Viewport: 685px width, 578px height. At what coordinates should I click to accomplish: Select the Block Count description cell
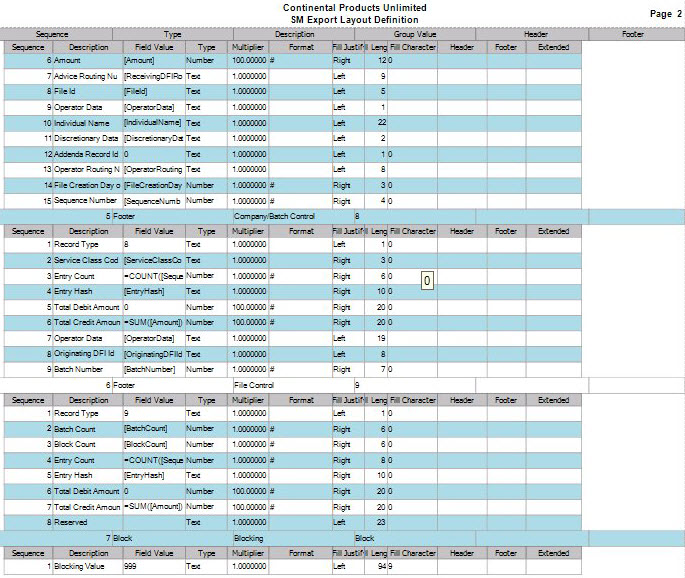point(87,444)
